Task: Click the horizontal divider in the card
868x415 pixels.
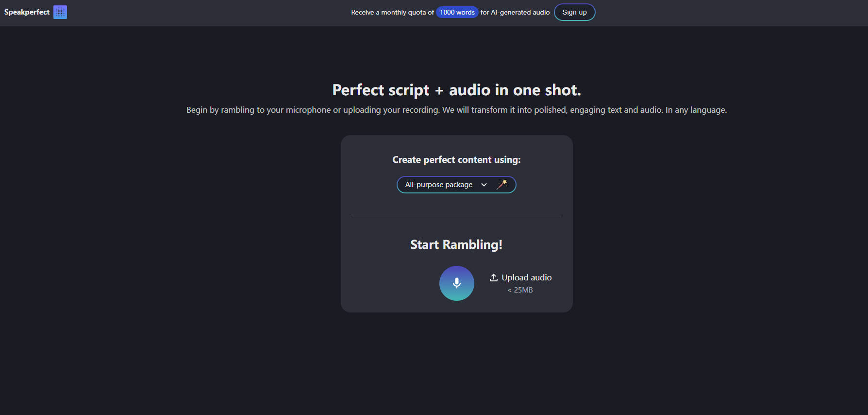Action: (x=456, y=217)
